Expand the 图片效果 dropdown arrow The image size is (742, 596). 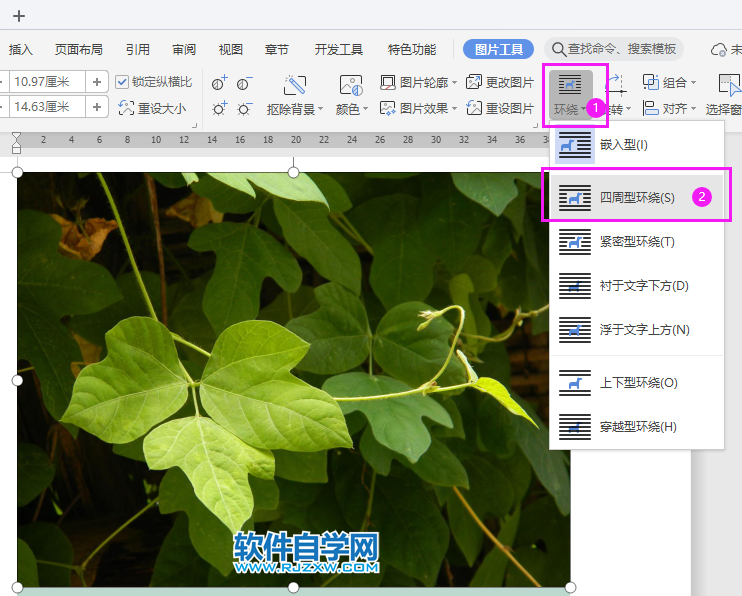pyautogui.click(x=454, y=108)
